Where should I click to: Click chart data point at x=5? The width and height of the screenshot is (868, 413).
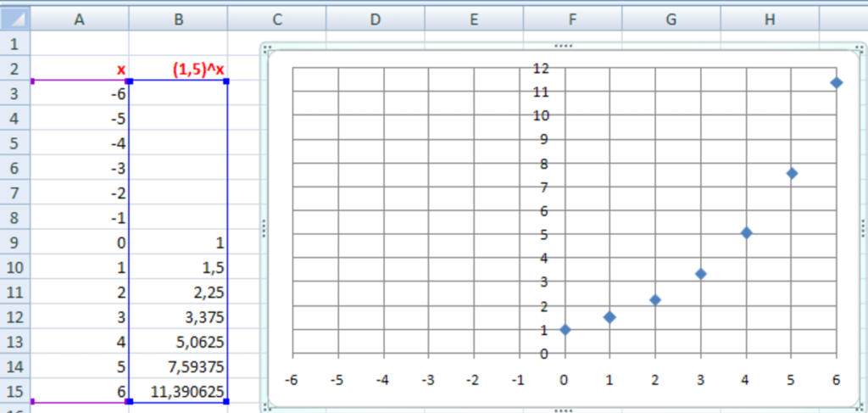(792, 173)
